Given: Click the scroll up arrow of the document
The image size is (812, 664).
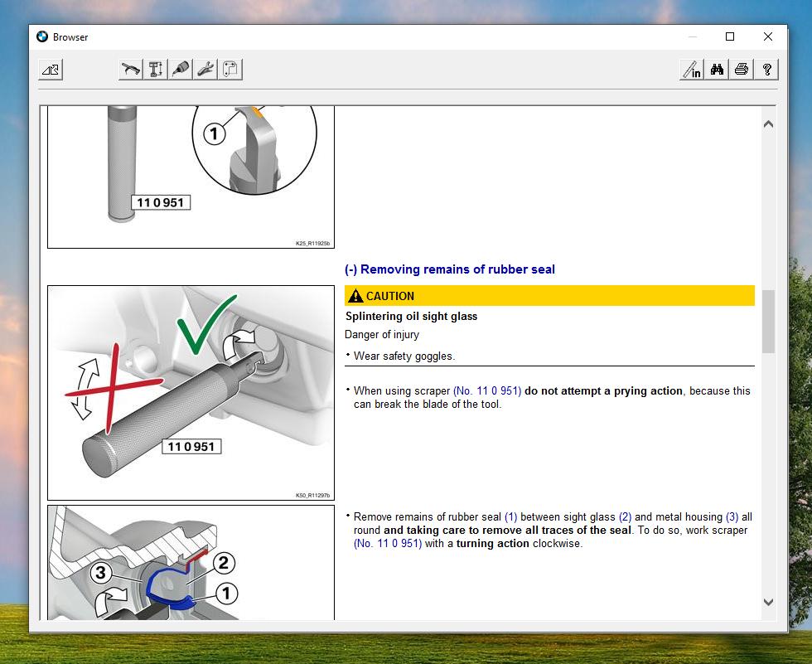Looking at the screenshot, I should pyautogui.click(x=768, y=124).
